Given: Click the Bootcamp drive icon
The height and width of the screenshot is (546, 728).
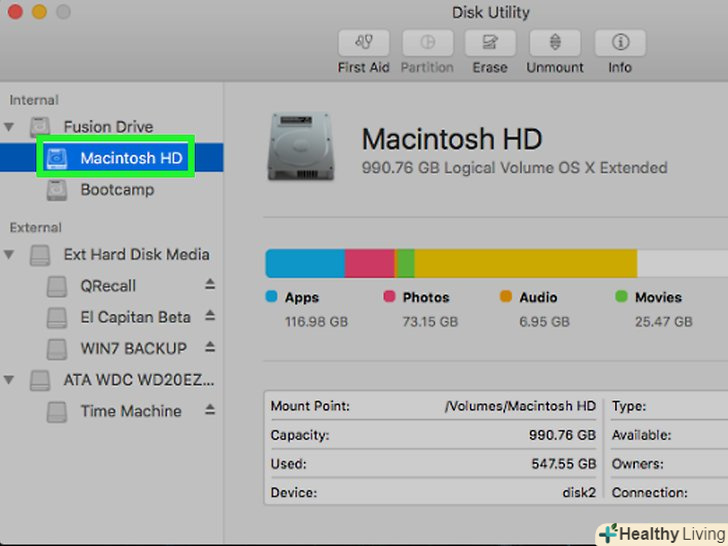Looking at the screenshot, I should click(57, 190).
